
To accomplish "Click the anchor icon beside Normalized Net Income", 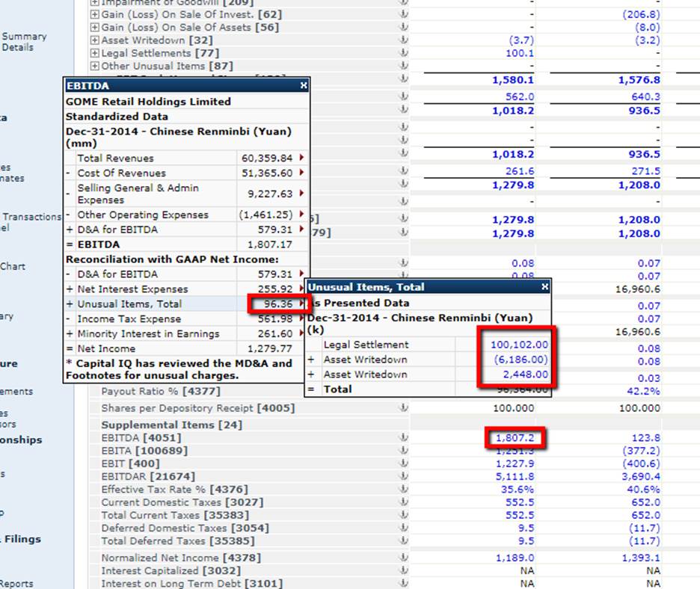I will pyautogui.click(x=403, y=558).
